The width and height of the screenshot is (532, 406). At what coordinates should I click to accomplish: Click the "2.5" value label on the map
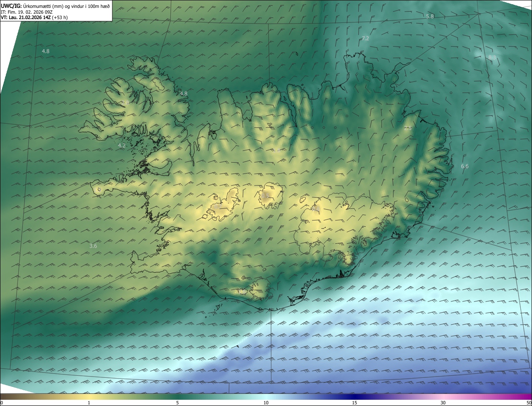click(x=408, y=128)
